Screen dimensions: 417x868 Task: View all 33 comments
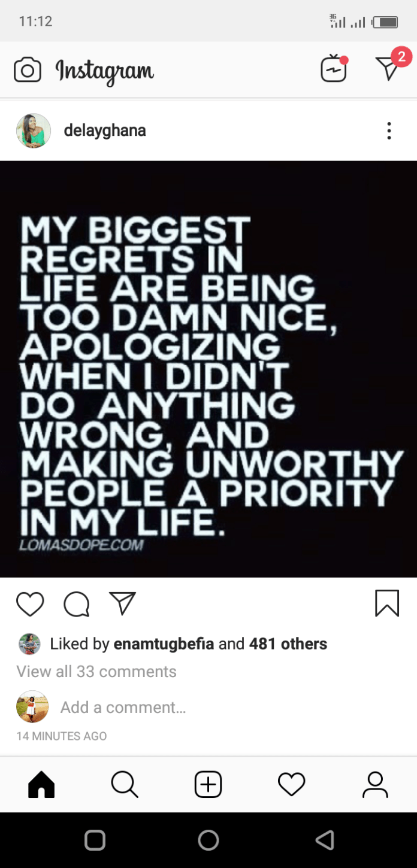point(96,672)
